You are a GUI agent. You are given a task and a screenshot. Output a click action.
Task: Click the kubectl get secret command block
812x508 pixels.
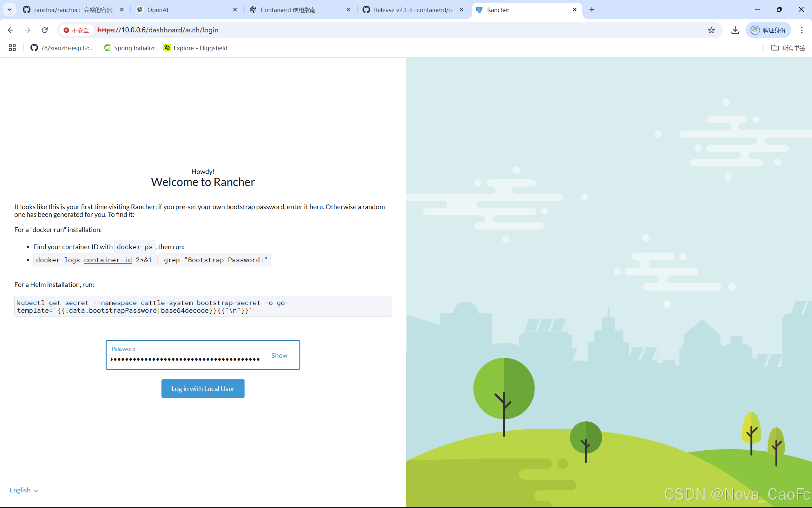(203, 306)
